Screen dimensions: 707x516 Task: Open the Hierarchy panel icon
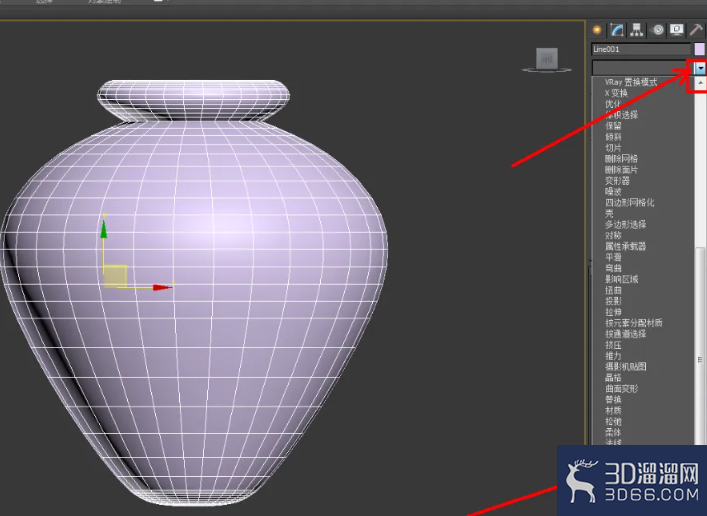click(638, 30)
